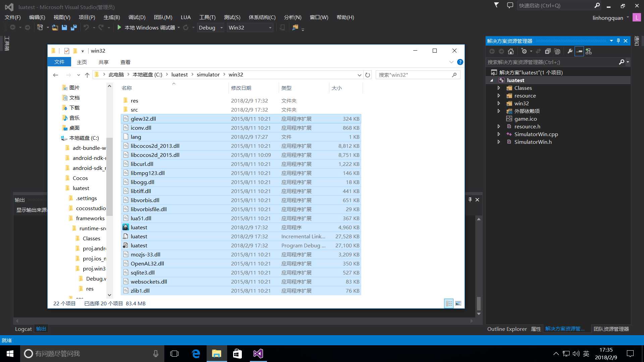Click the Undo arrow icon in toolbar
The image size is (644, 362).
coord(86,27)
